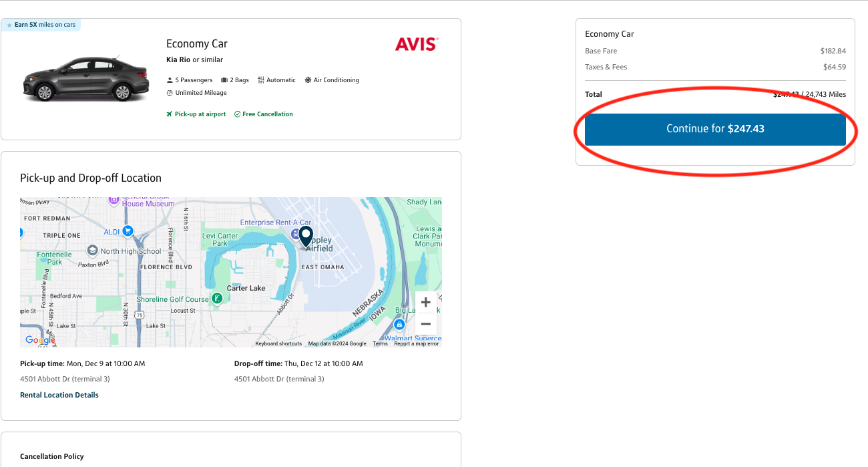Click the Fontenelle Park map label
This screenshot has height=467, width=868.
coord(55,258)
